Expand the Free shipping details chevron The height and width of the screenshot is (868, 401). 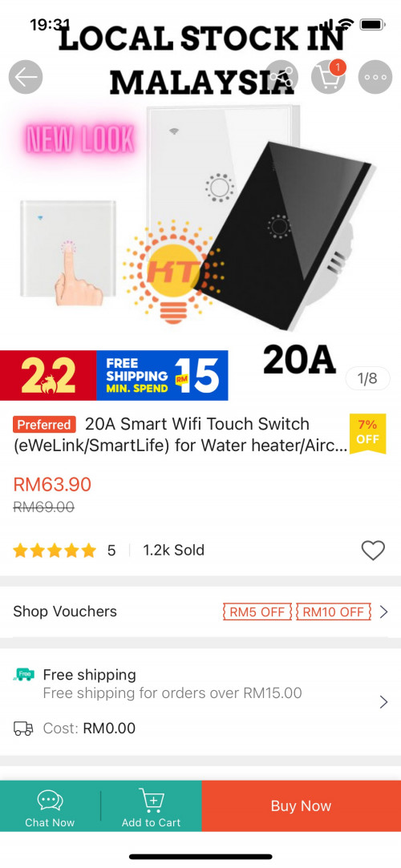tap(383, 702)
